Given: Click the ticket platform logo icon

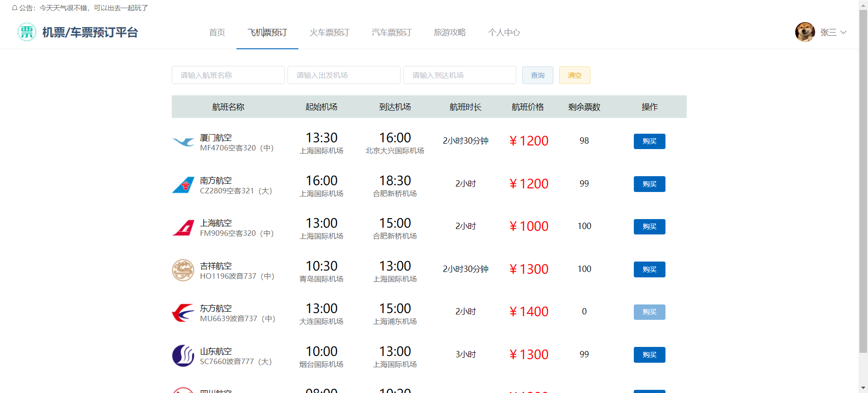Looking at the screenshot, I should point(27,32).
